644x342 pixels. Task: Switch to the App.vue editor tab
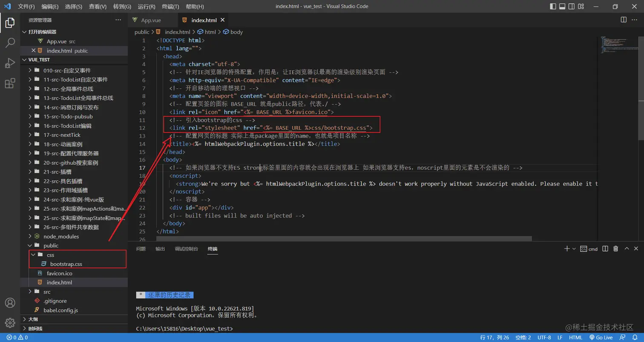point(152,20)
